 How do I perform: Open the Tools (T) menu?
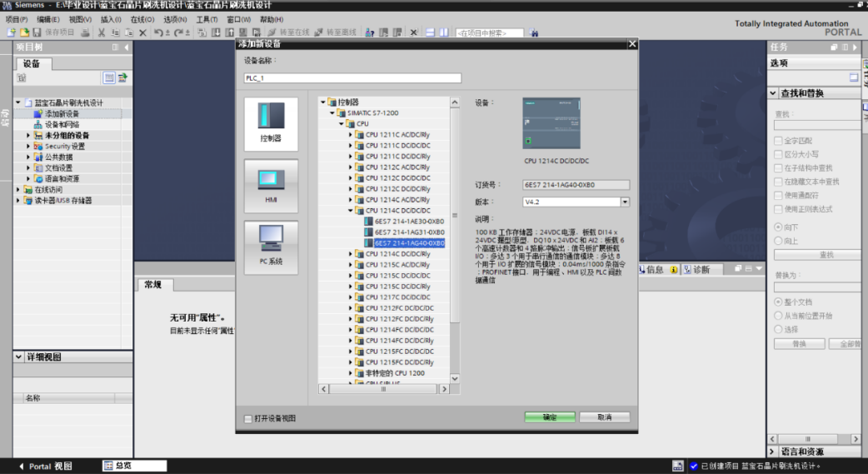point(207,19)
